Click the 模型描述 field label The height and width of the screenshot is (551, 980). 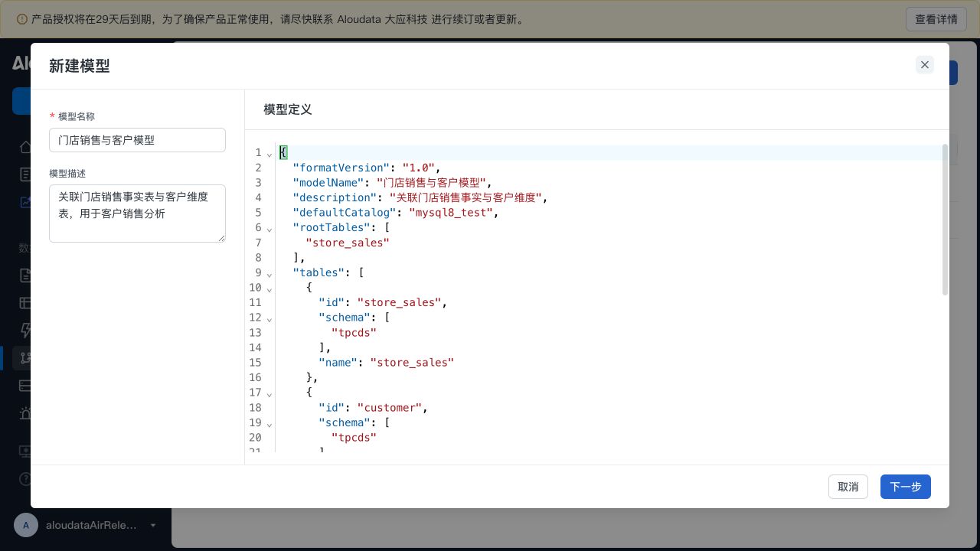pos(67,174)
